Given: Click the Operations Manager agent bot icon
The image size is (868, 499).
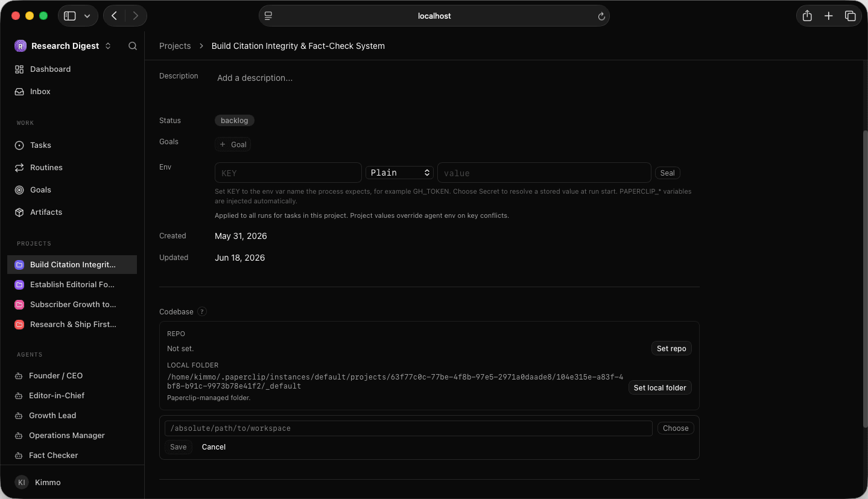Looking at the screenshot, I should pos(19,436).
